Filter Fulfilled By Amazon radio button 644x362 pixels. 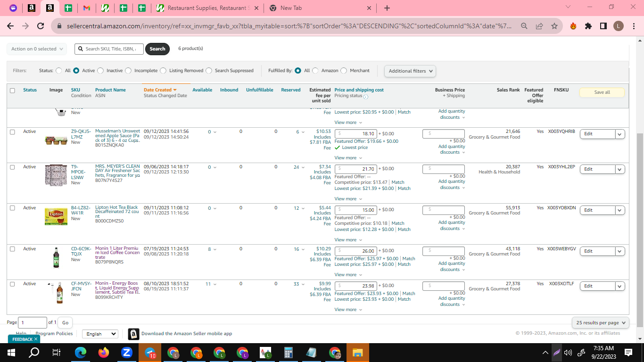[x=315, y=71]
